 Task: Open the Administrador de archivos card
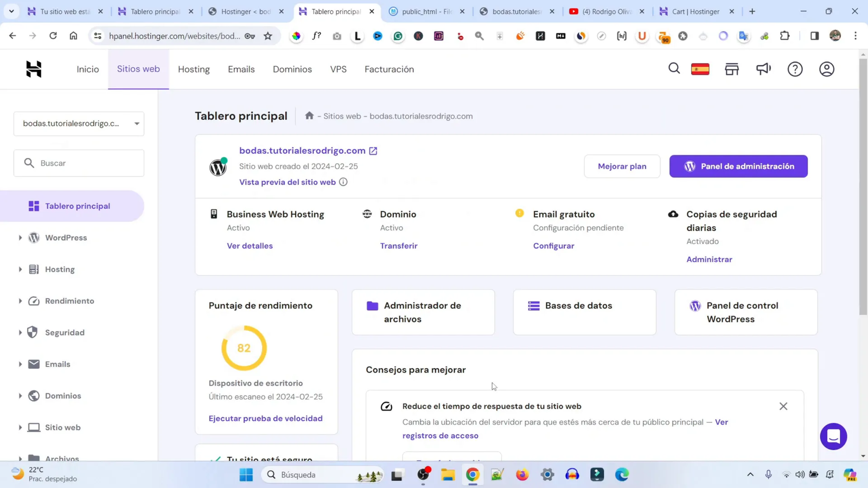tap(423, 312)
